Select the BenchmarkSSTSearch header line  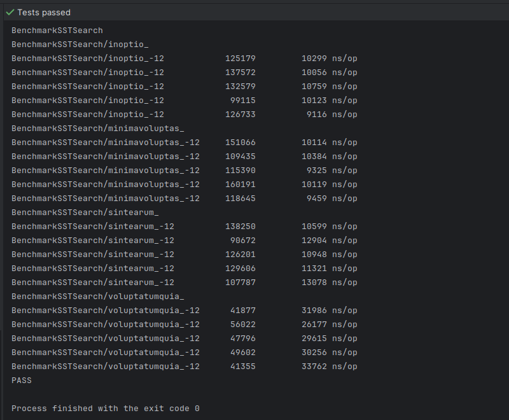click(x=57, y=31)
